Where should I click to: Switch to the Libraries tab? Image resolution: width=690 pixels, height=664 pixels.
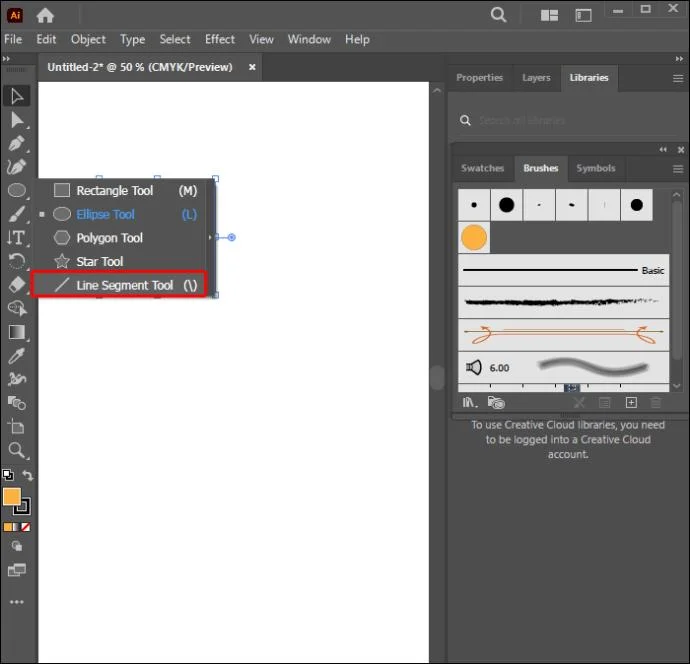(589, 77)
